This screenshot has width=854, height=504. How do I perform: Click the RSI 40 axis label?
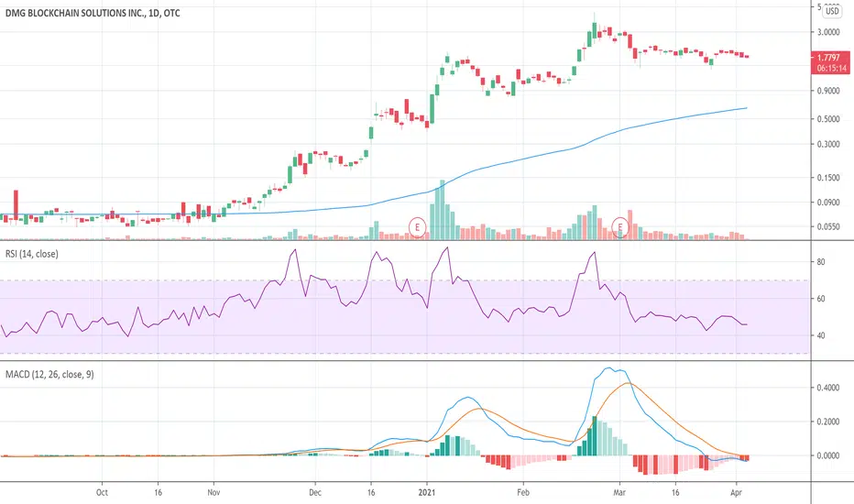821,335
